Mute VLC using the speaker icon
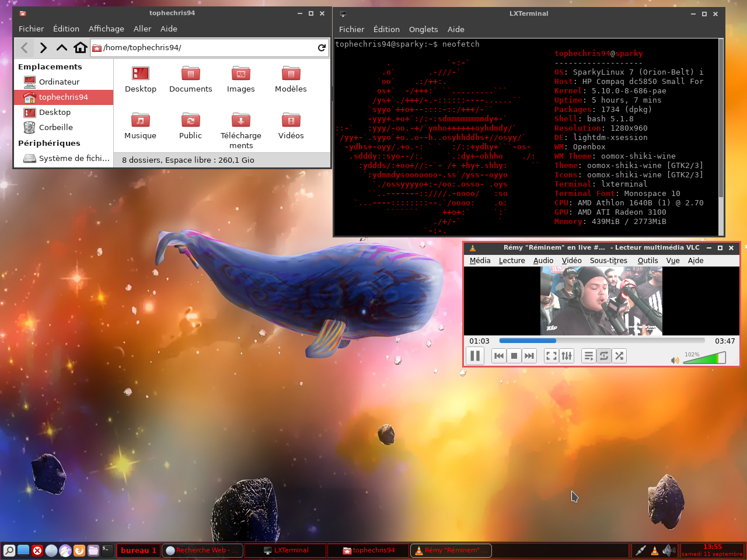 (x=675, y=360)
